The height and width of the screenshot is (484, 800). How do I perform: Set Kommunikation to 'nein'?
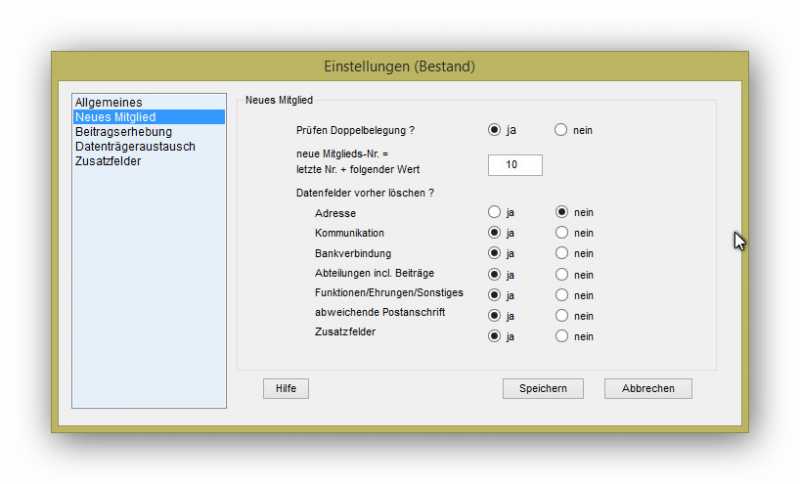561,233
